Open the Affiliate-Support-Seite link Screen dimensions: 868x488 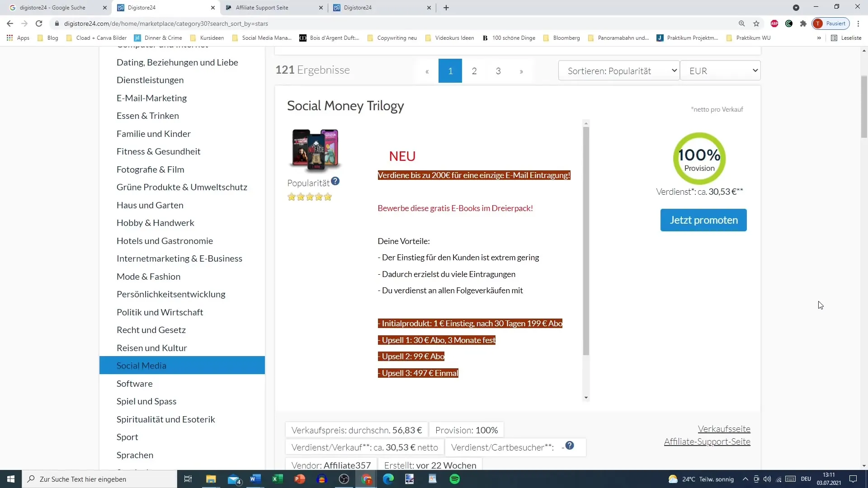[x=707, y=441]
